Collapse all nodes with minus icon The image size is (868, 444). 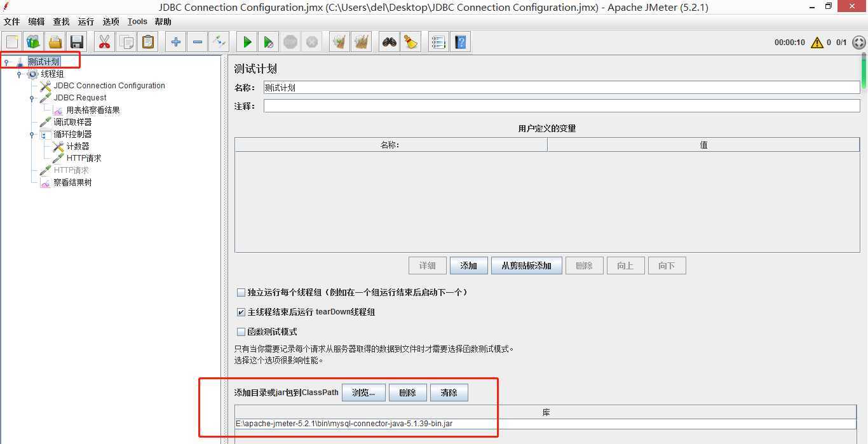click(198, 42)
